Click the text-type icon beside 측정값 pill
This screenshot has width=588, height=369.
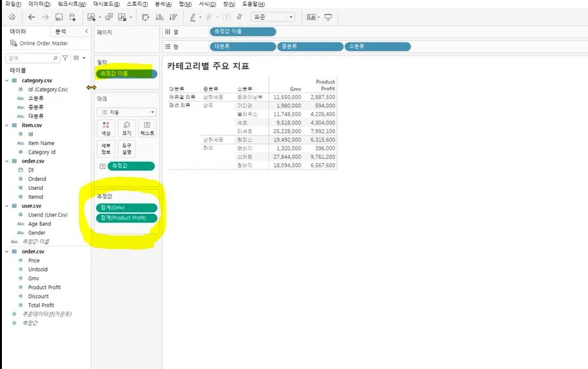[x=102, y=166]
